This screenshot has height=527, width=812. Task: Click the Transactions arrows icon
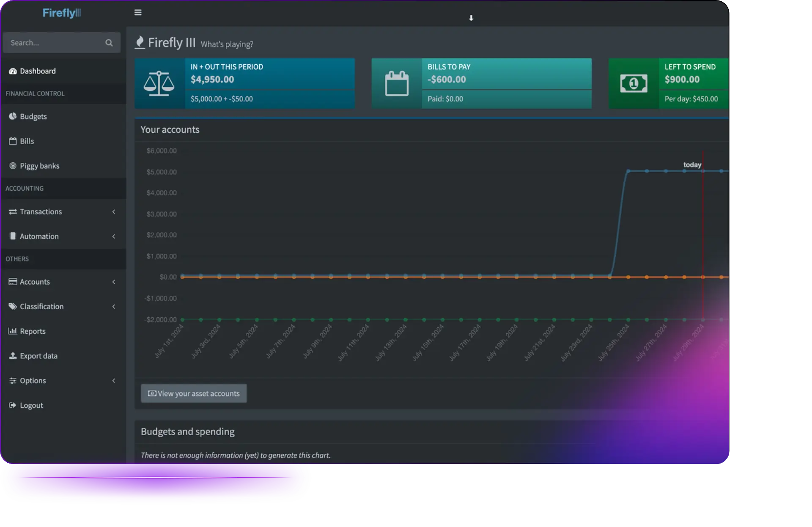point(13,211)
